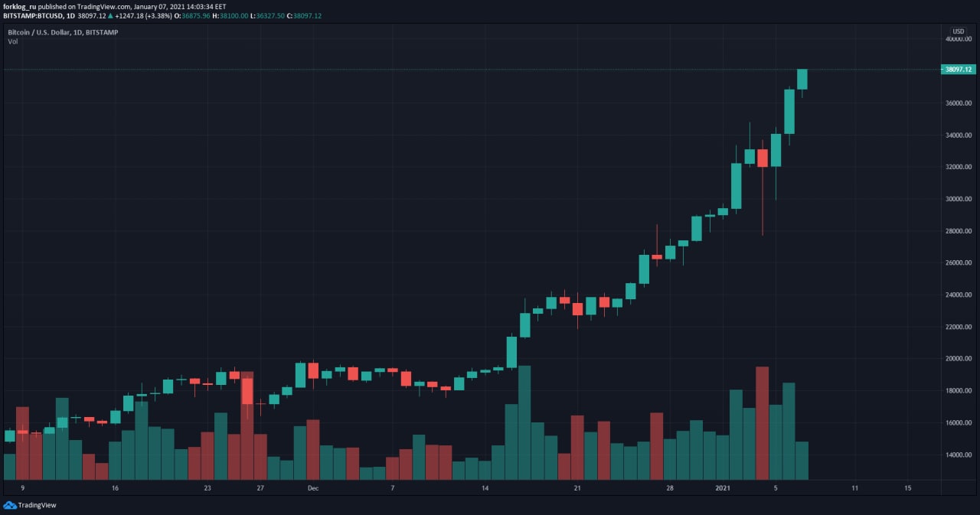Click the 9 date marker on time axis
Screen dimensions: 980x515
click(x=22, y=487)
